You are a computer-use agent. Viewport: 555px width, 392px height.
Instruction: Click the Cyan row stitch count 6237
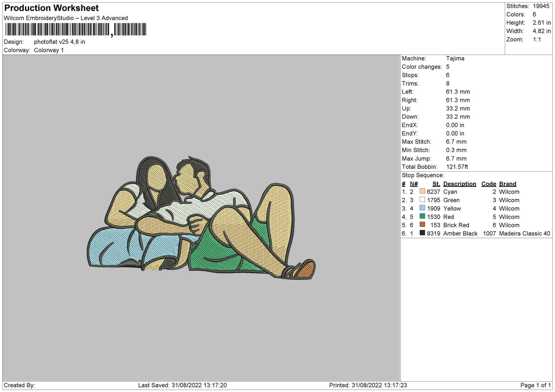click(433, 192)
